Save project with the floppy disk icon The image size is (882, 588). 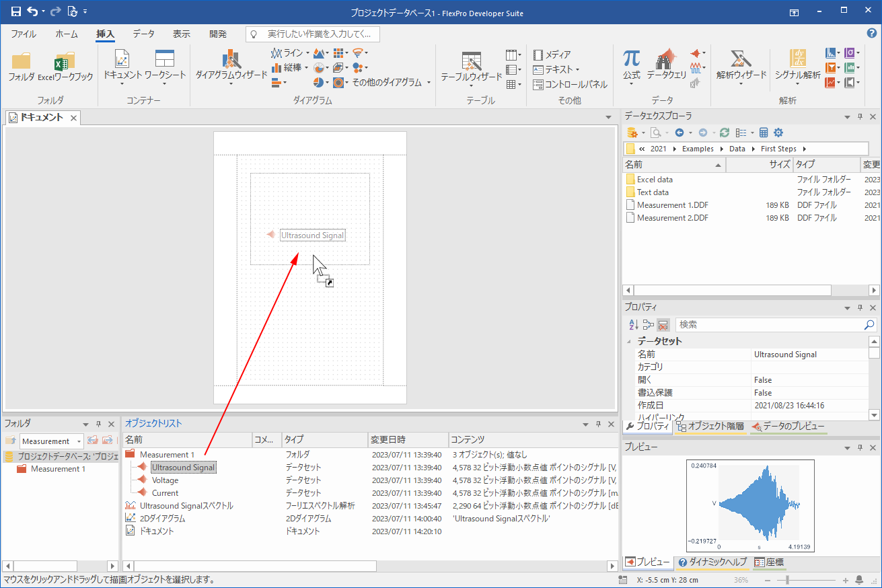(15, 12)
